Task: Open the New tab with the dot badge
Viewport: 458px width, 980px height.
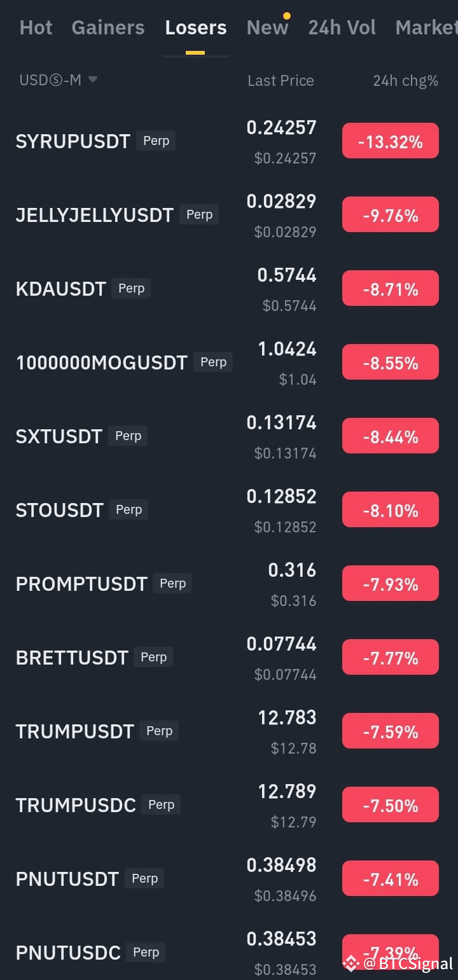Action: [268, 27]
